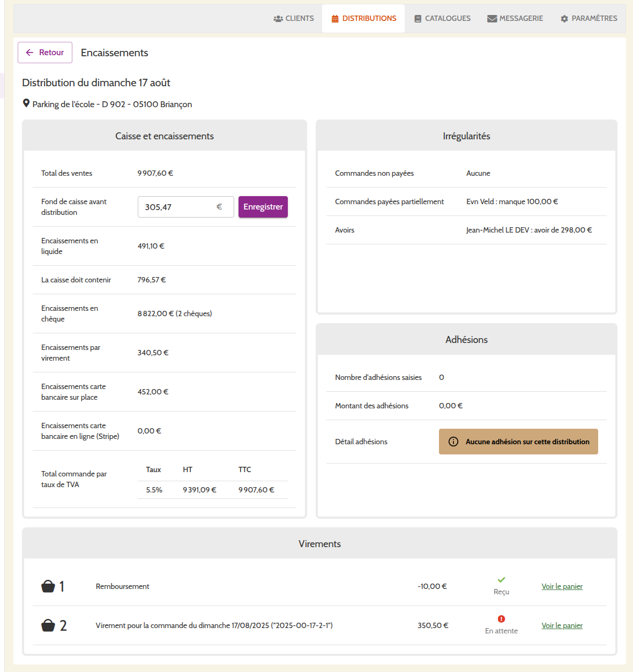The height and width of the screenshot is (672, 633).
Task: Save cash float with Enregistrer button
Action: coord(263,207)
